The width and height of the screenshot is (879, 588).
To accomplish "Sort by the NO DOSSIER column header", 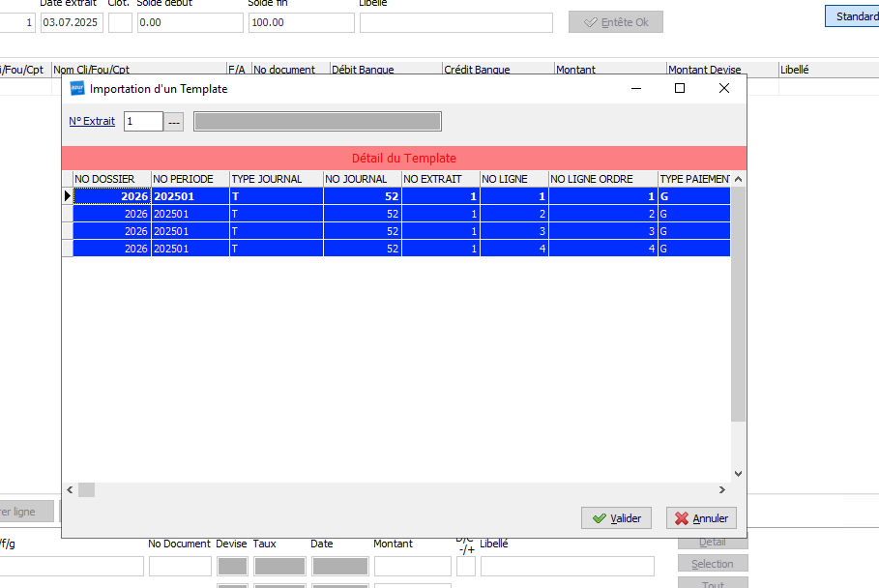I will [112, 179].
